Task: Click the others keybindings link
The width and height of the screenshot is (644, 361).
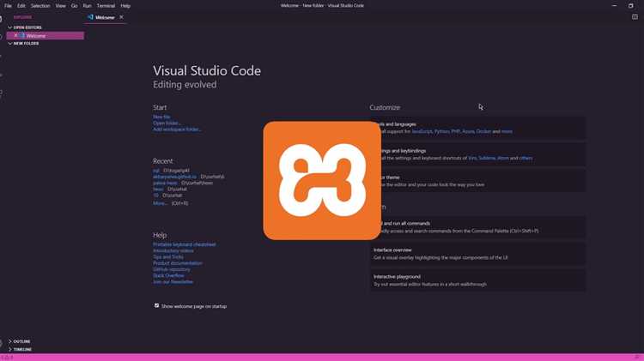Action: [526, 158]
